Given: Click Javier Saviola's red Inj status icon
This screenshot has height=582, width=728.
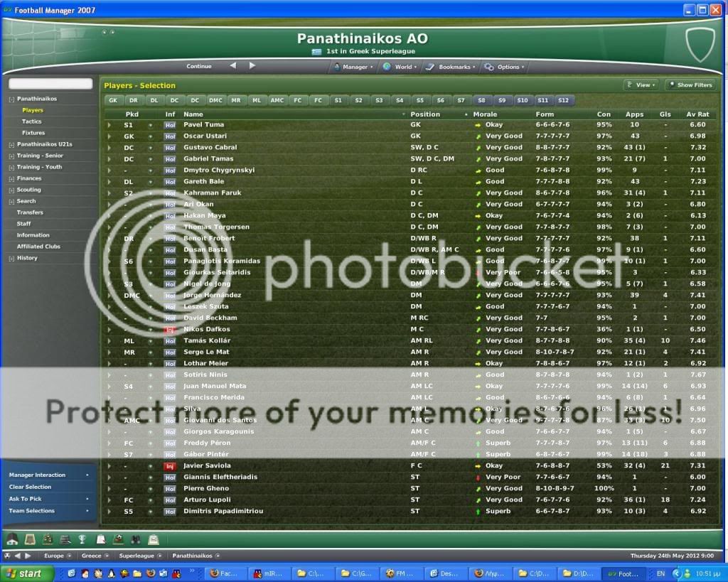Looking at the screenshot, I should (x=170, y=466).
